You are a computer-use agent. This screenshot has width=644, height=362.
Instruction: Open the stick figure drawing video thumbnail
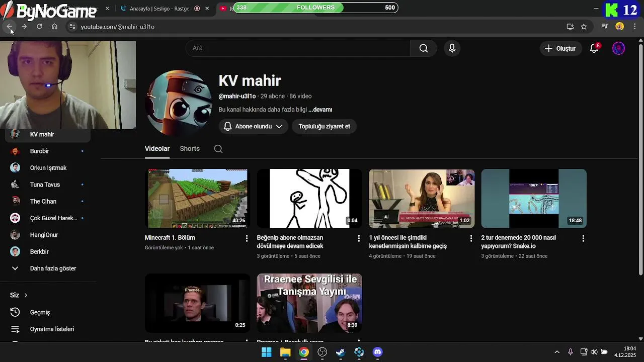pos(309,198)
